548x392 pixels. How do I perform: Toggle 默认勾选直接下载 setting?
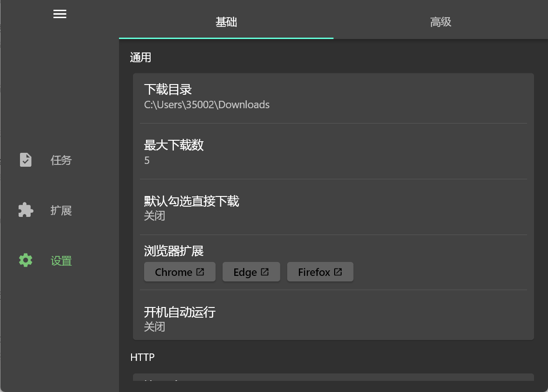(x=333, y=207)
